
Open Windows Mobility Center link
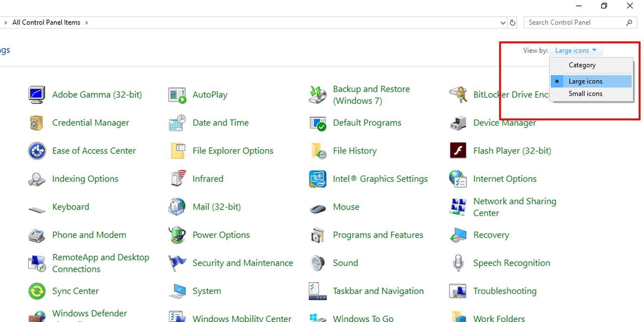point(242,318)
